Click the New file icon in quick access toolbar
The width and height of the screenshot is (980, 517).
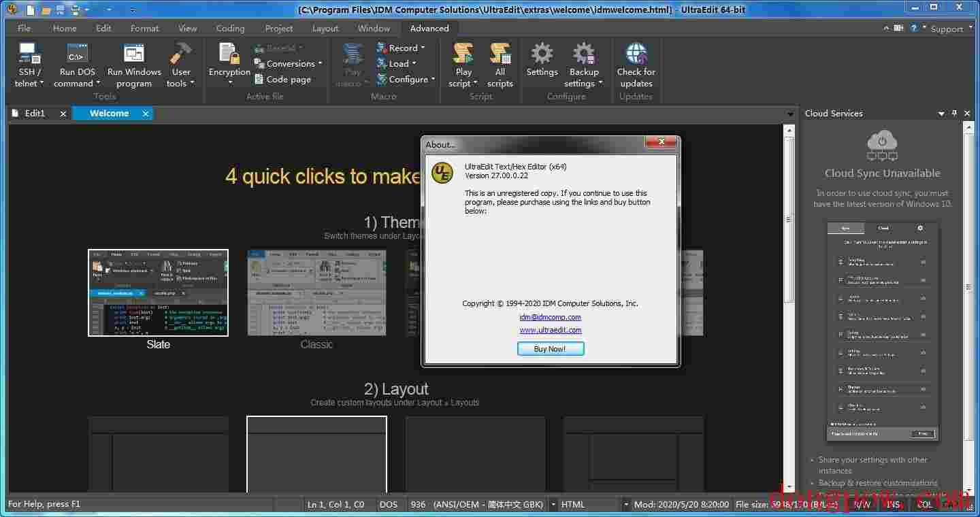[31, 10]
